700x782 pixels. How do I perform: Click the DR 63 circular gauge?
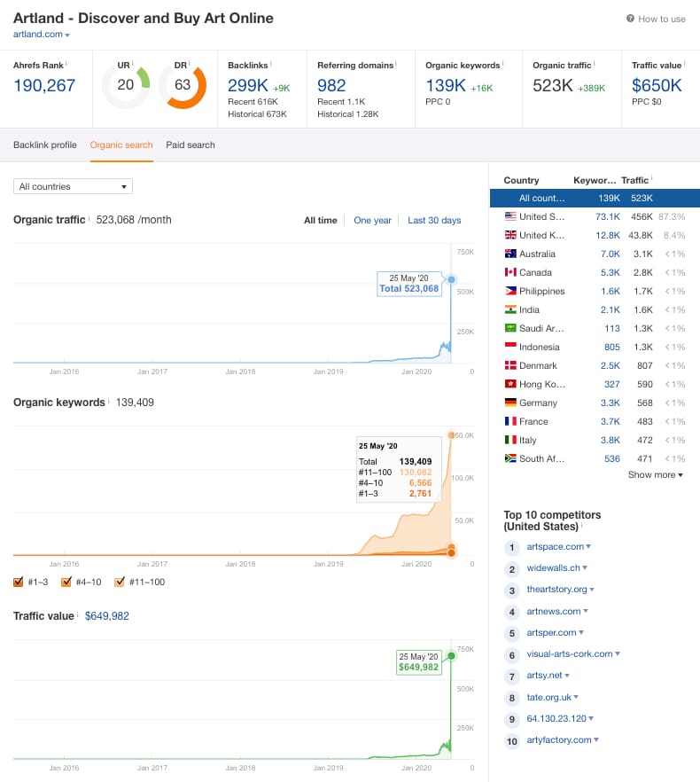(183, 85)
